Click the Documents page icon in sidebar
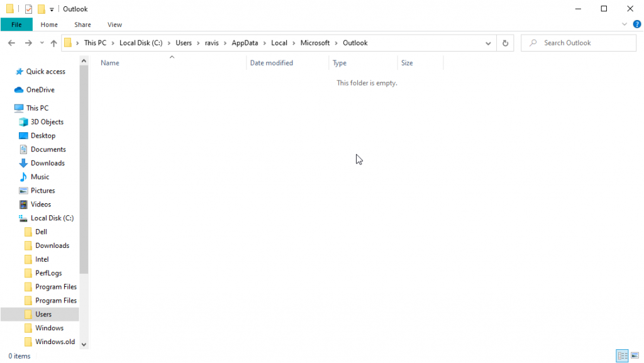 pyautogui.click(x=23, y=150)
